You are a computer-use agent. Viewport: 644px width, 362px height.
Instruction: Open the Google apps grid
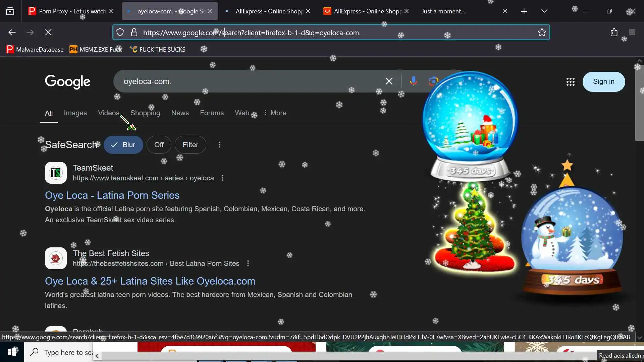point(570,81)
